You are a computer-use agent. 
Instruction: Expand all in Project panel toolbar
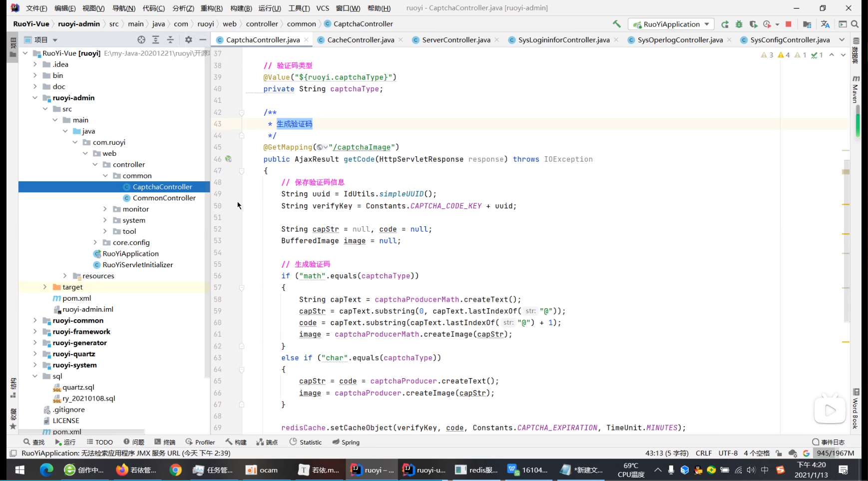pos(156,39)
